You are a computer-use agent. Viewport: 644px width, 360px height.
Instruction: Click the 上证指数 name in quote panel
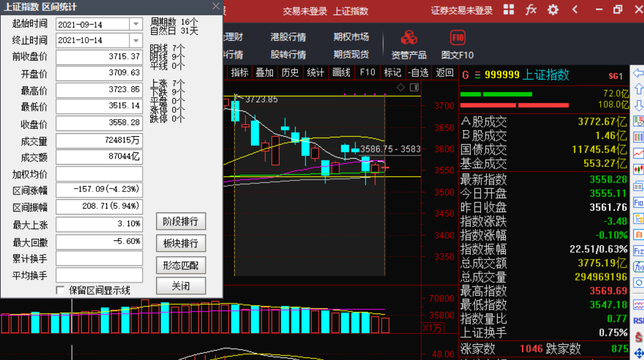[546, 75]
